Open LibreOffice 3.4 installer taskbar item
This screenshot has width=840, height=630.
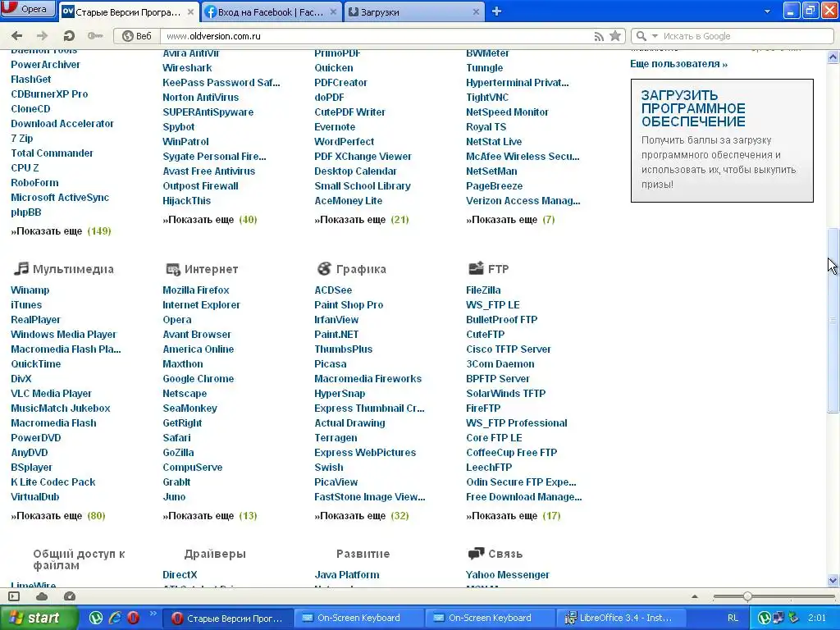click(x=620, y=618)
